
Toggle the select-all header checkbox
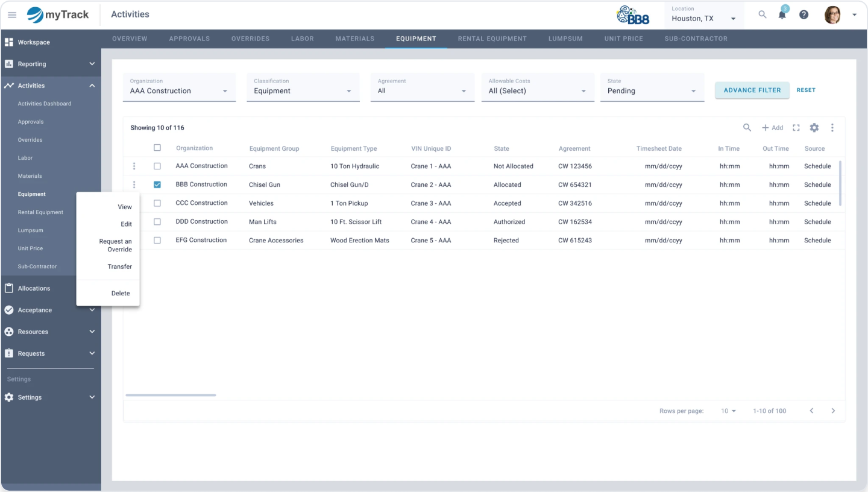tap(157, 148)
